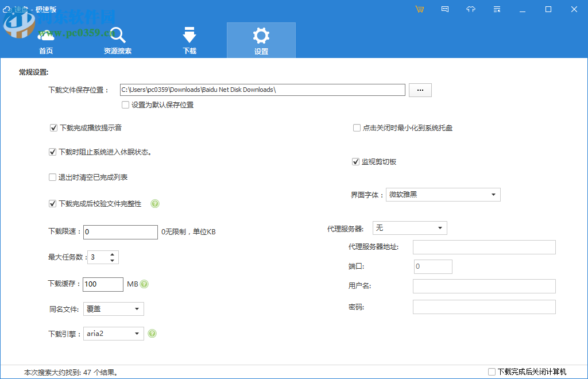
Task: Increase 最大任务数 with up arrow
Action: [x=113, y=254]
